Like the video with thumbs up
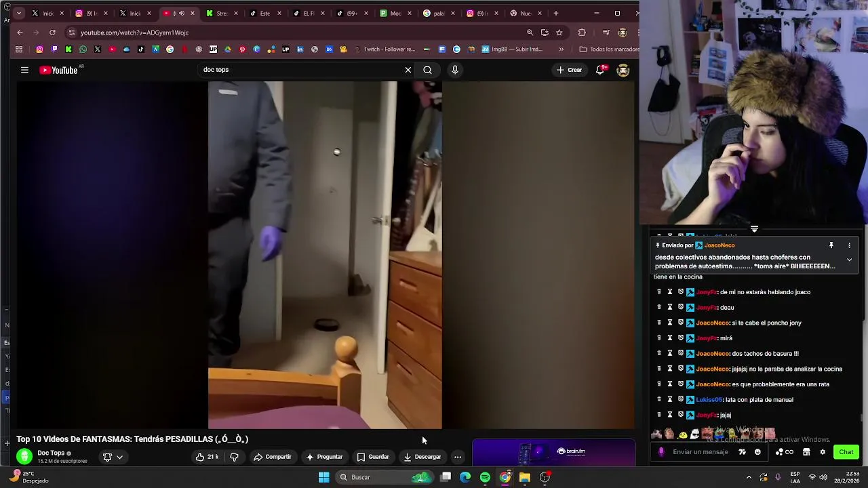Viewport: 868px width, 488px height. (x=207, y=457)
